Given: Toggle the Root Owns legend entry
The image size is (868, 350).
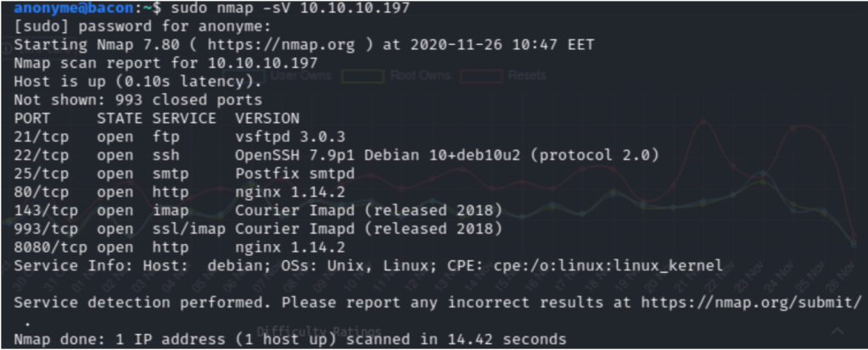Looking at the screenshot, I should 419,76.
